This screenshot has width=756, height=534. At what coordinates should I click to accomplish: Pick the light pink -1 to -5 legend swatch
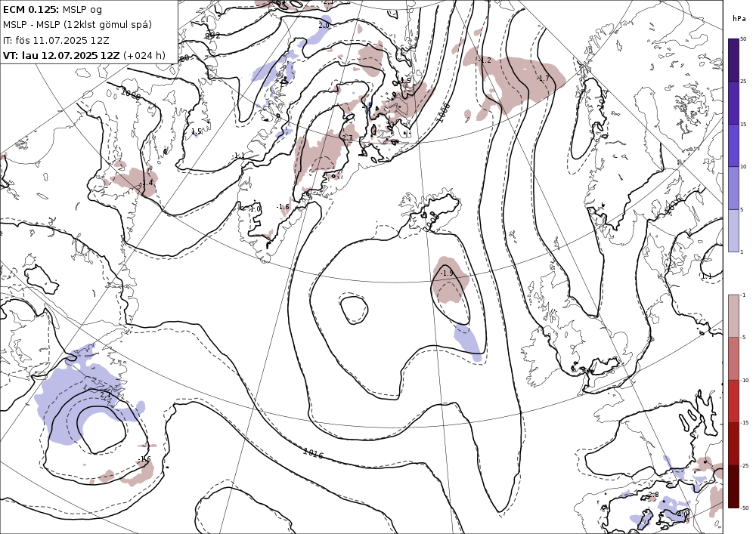pos(733,316)
